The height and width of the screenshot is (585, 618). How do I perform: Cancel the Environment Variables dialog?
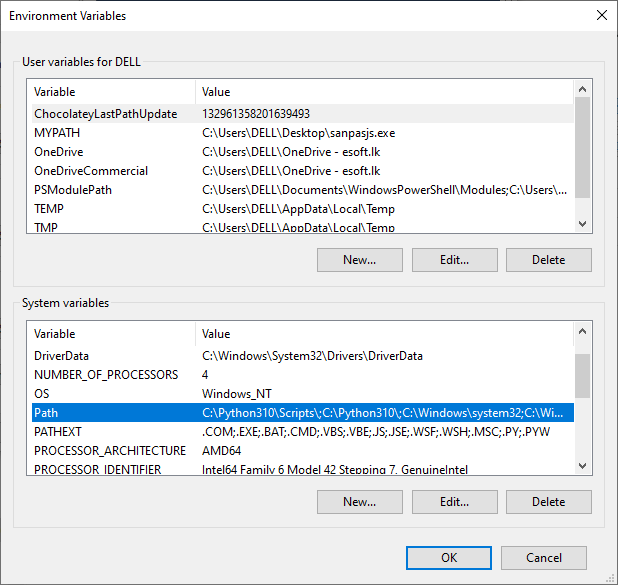tap(543, 558)
